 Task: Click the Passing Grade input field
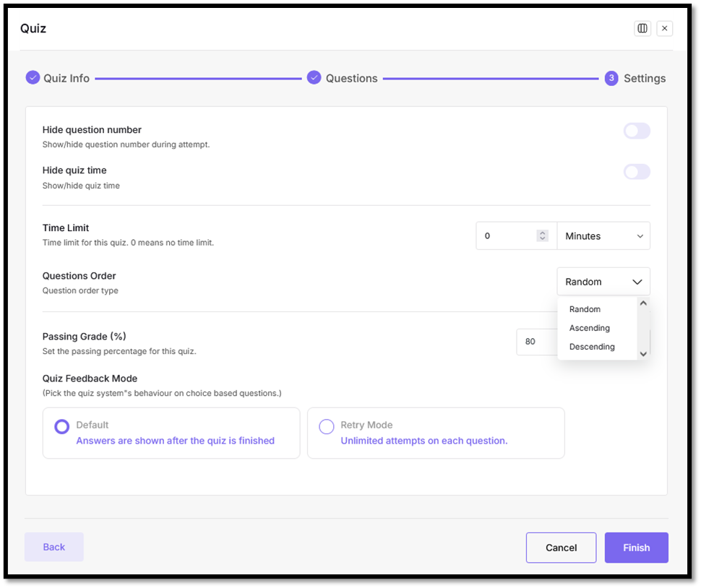(x=535, y=342)
